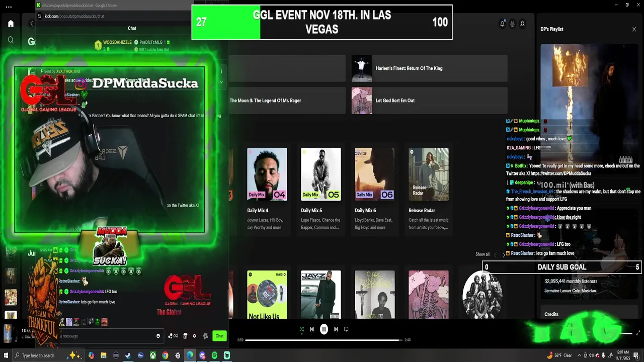Open the Jay-Z album cover card

[x=321, y=295]
